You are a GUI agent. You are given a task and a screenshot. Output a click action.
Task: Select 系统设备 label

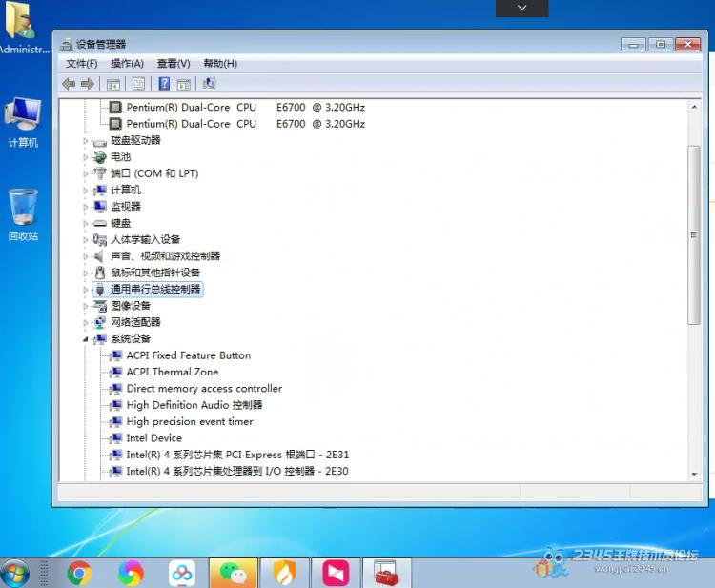(x=131, y=338)
